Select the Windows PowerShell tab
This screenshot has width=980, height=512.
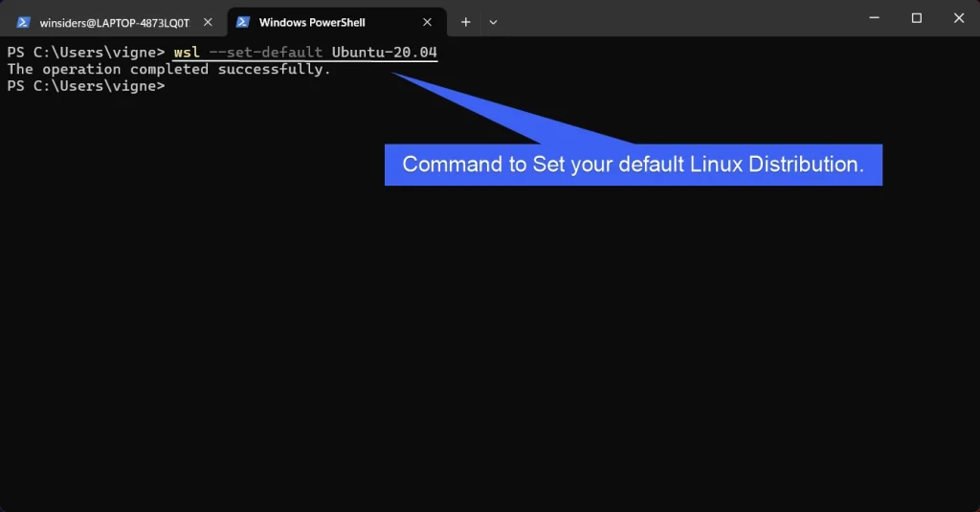click(x=336, y=23)
